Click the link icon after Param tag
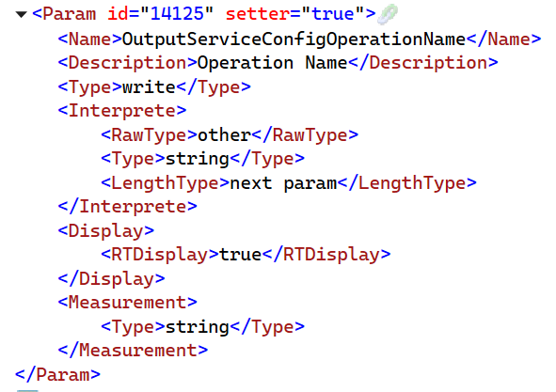Viewport: 556px width, 392px height. point(388,14)
